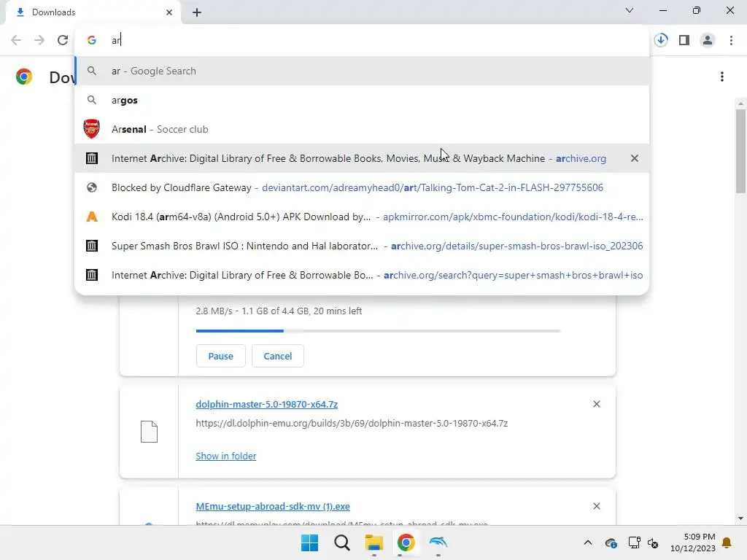This screenshot has height=560, width=747.
Task: Choose the 'argos' search suggestion
Action: click(x=362, y=100)
